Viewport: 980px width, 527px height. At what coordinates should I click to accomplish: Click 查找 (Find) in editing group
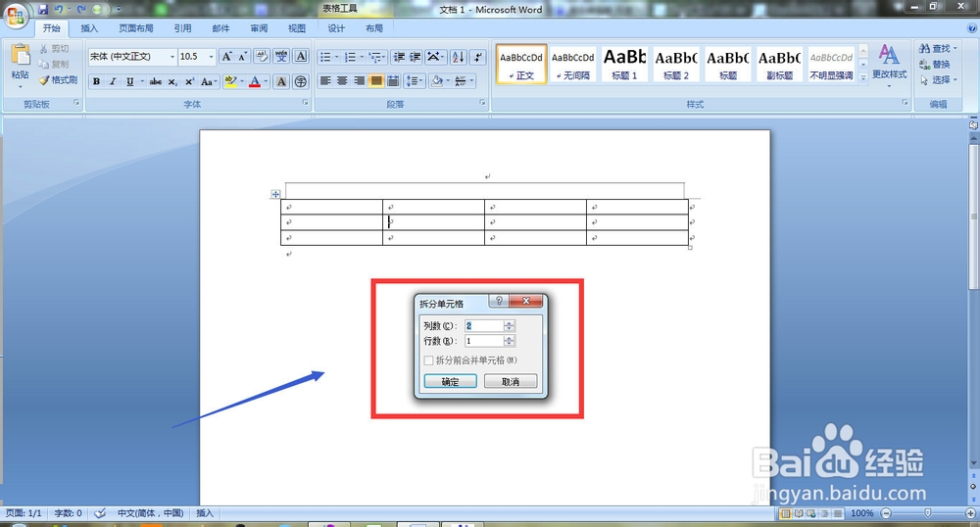[x=938, y=48]
